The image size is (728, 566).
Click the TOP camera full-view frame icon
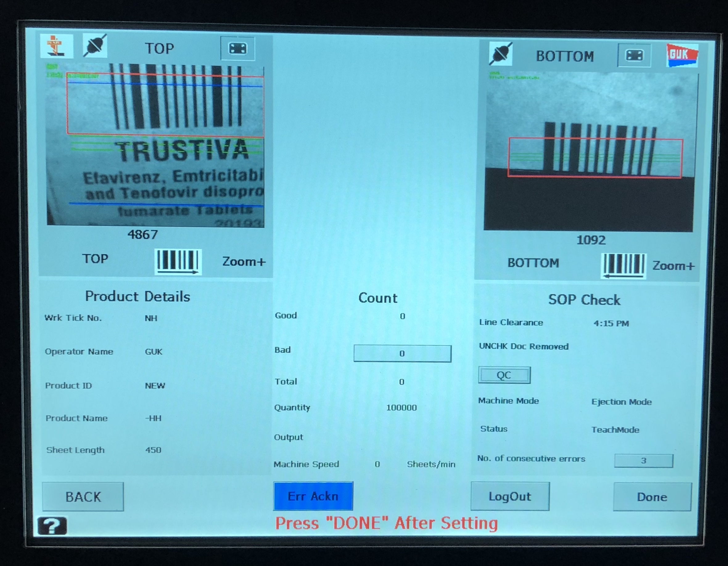[238, 49]
